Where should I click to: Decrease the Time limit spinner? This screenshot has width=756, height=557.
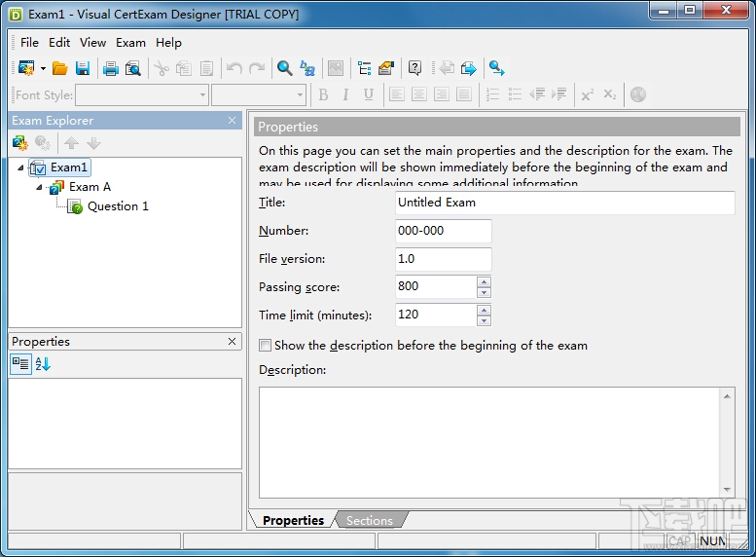pos(484,320)
